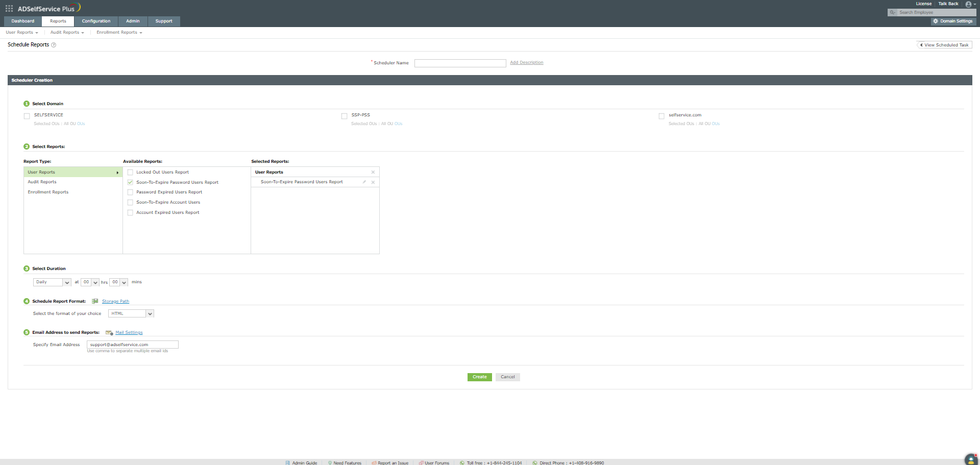
Task: Expand User Reports type arrow in Report Type list
Action: tap(117, 173)
